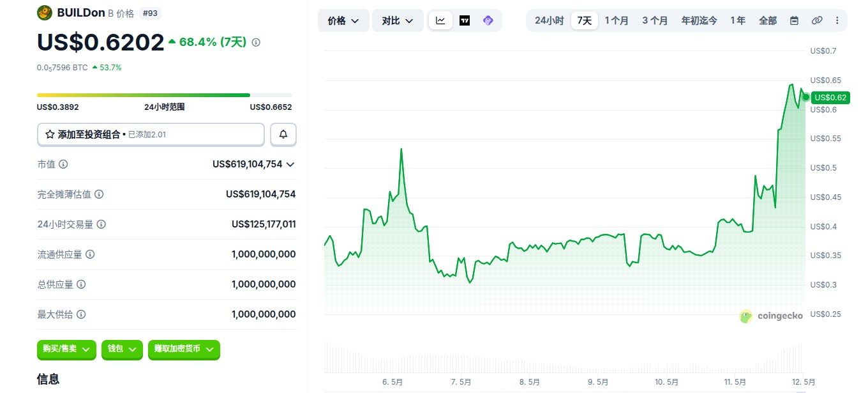Screen dimensions: 868x393
Task: Open info tooltip next to 24小时交易量
Action: coord(101,224)
